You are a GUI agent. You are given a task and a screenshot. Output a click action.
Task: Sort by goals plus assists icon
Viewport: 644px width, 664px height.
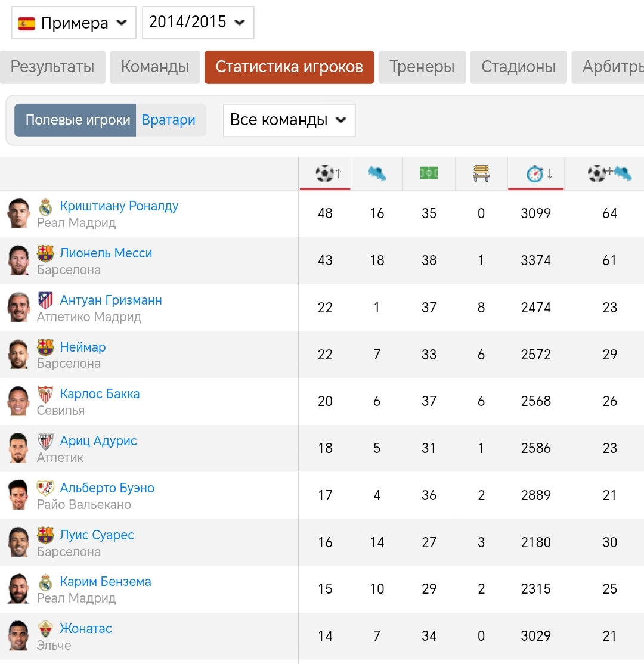[x=609, y=173]
